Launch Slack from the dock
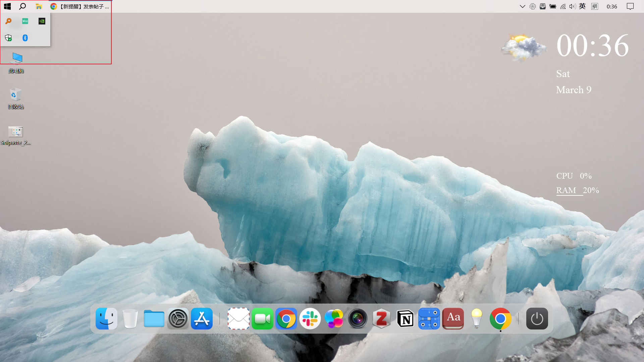Viewport: 644px width, 362px height. coord(310,318)
